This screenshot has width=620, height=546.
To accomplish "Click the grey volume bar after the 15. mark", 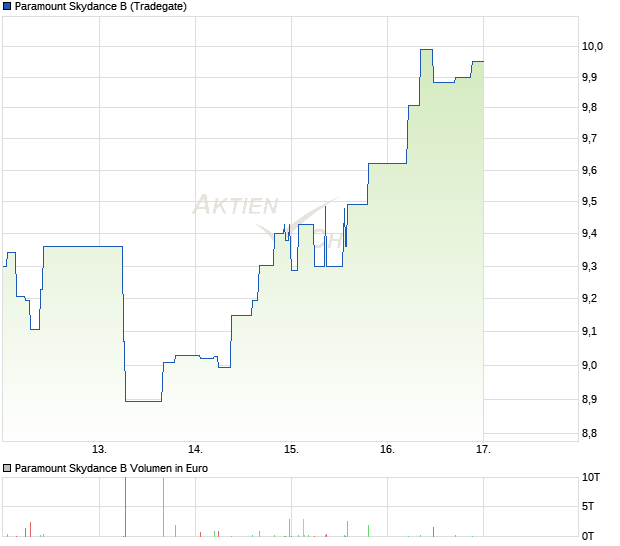I will click(x=303, y=528).
